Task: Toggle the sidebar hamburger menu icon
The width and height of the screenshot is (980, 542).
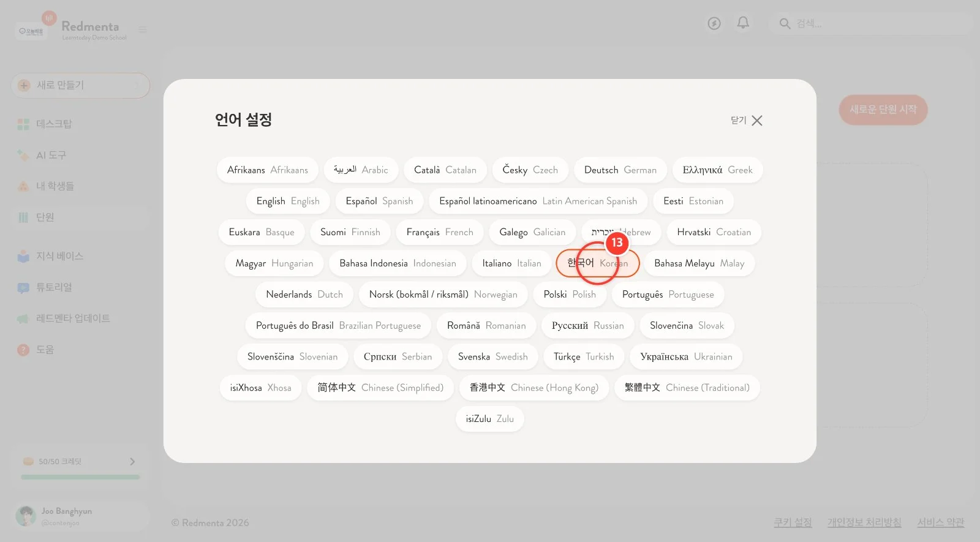Action: pos(143,29)
